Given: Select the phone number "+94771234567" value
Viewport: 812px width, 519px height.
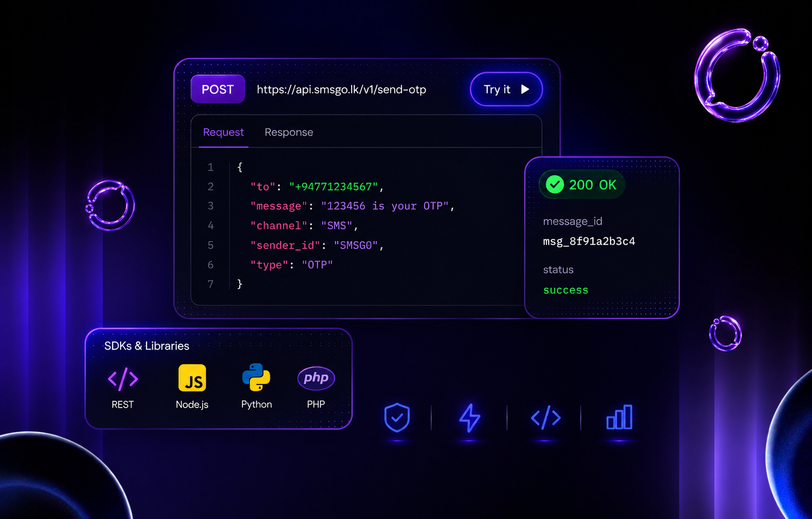Looking at the screenshot, I should [334, 186].
